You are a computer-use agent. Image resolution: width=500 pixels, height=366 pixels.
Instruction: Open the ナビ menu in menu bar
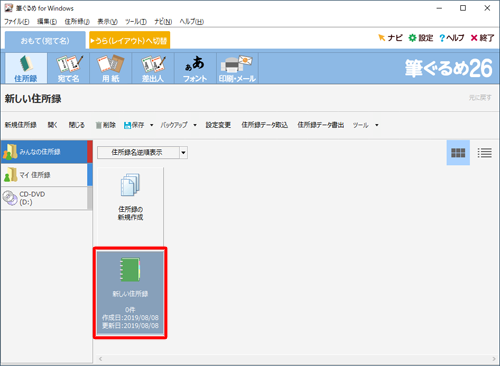163,22
